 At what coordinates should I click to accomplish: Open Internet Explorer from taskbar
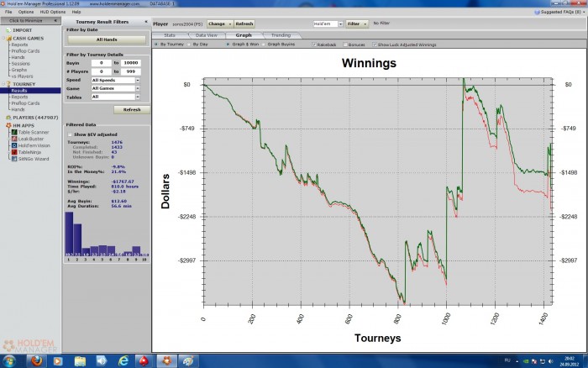click(x=123, y=361)
